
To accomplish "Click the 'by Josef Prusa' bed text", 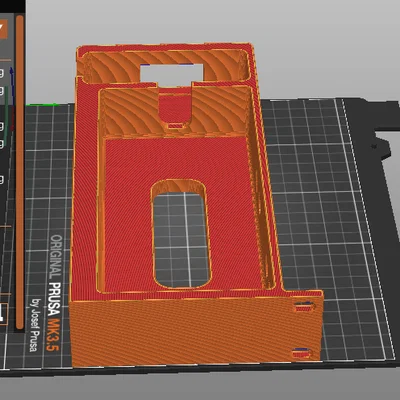I will click(x=35, y=325).
